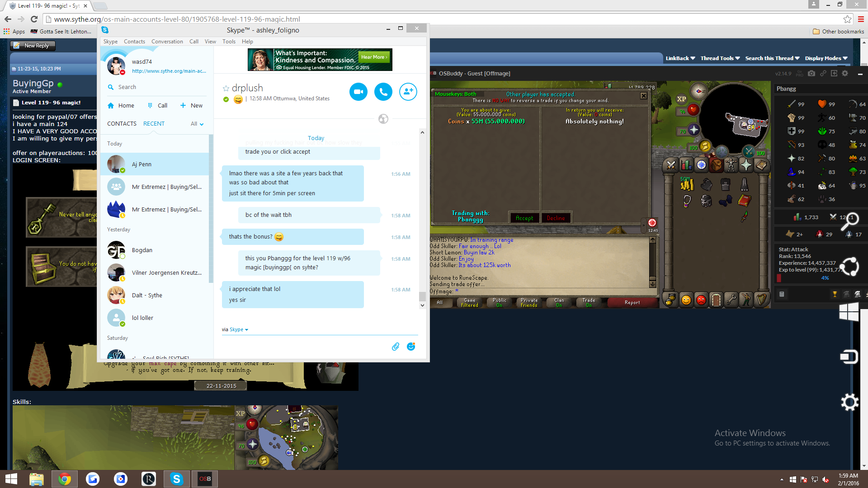The image size is (868, 488).
Task: Start a voice call with drplush
Action: [x=383, y=92]
